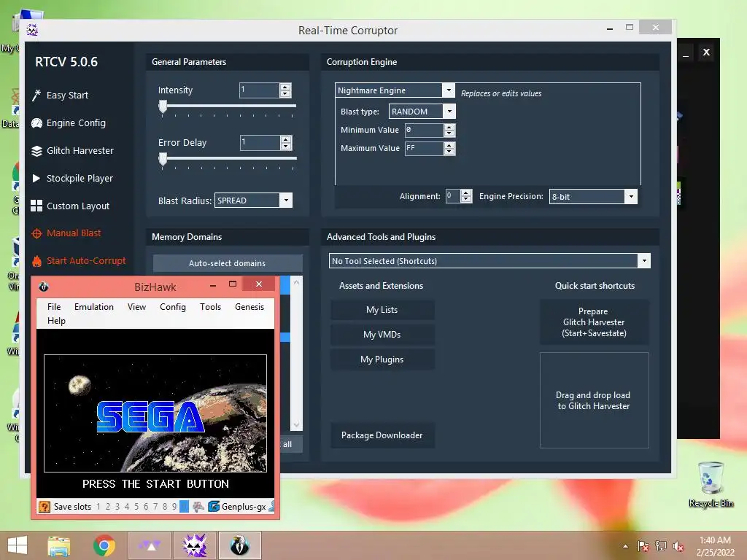Click the Minimum Value input field

point(425,130)
